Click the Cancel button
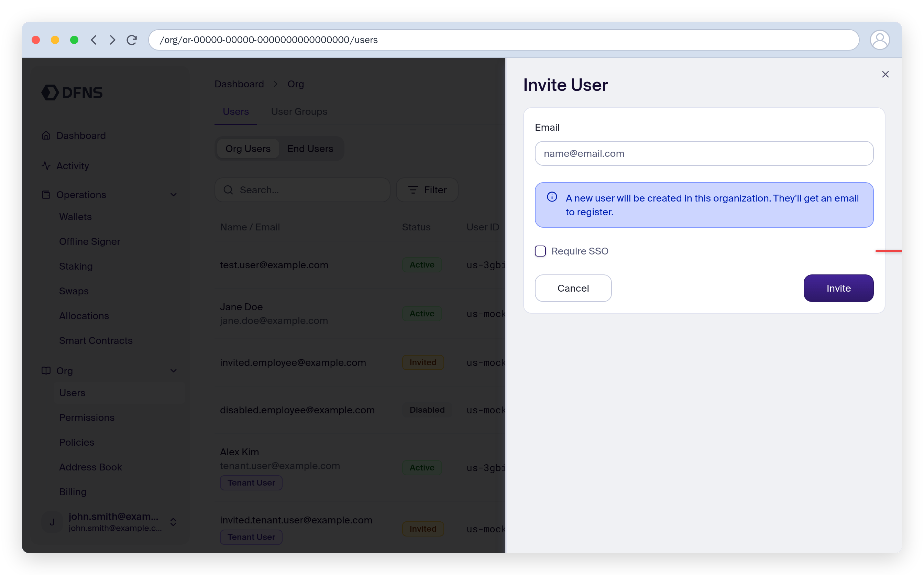Viewport: 924px width, 575px height. (573, 288)
